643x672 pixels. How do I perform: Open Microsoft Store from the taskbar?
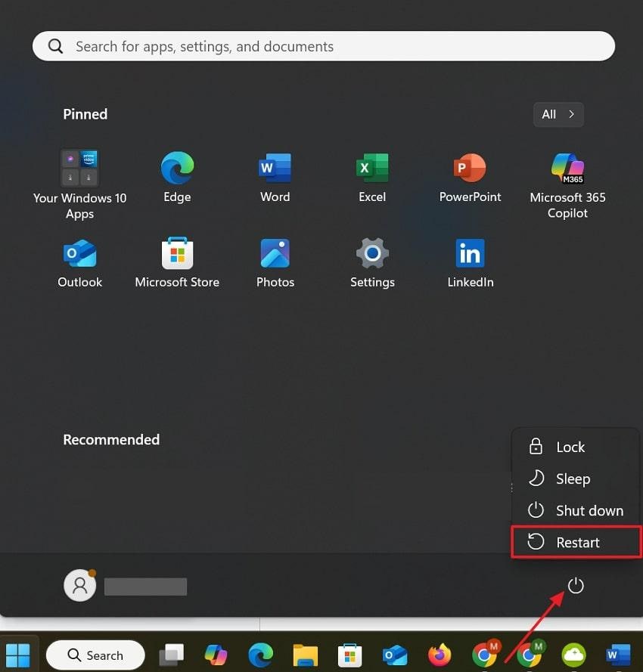tap(350, 655)
